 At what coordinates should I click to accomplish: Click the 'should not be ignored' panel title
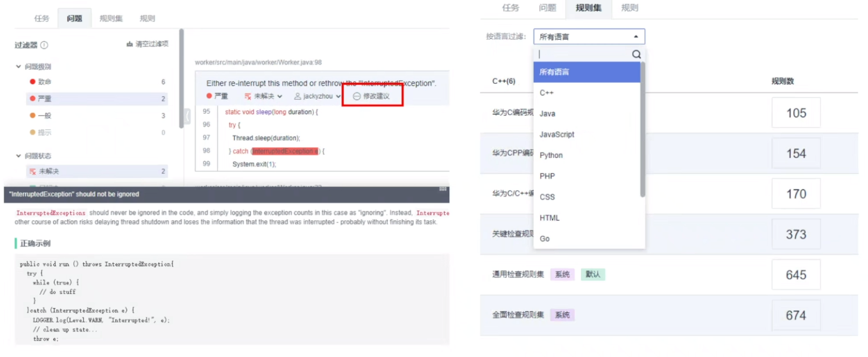point(74,194)
